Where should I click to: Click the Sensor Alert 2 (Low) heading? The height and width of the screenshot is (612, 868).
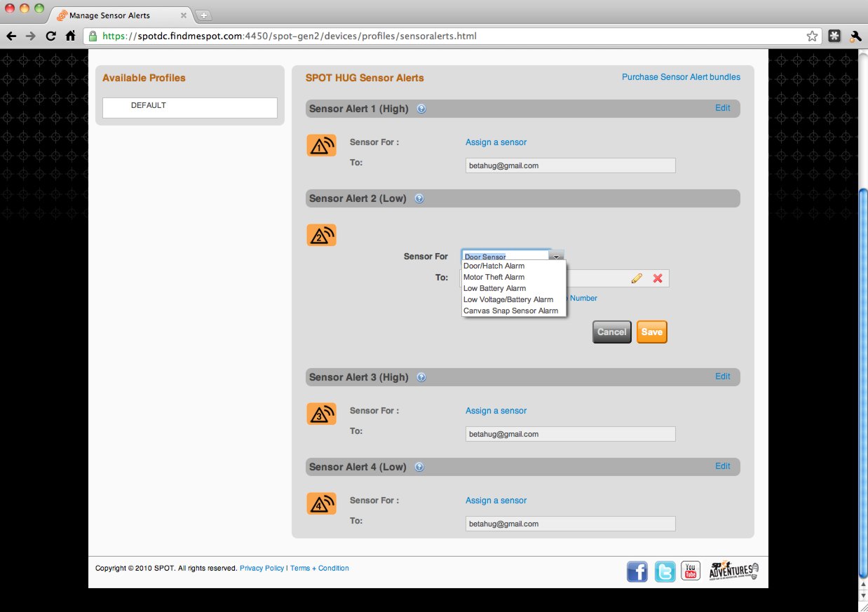point(358,198)
